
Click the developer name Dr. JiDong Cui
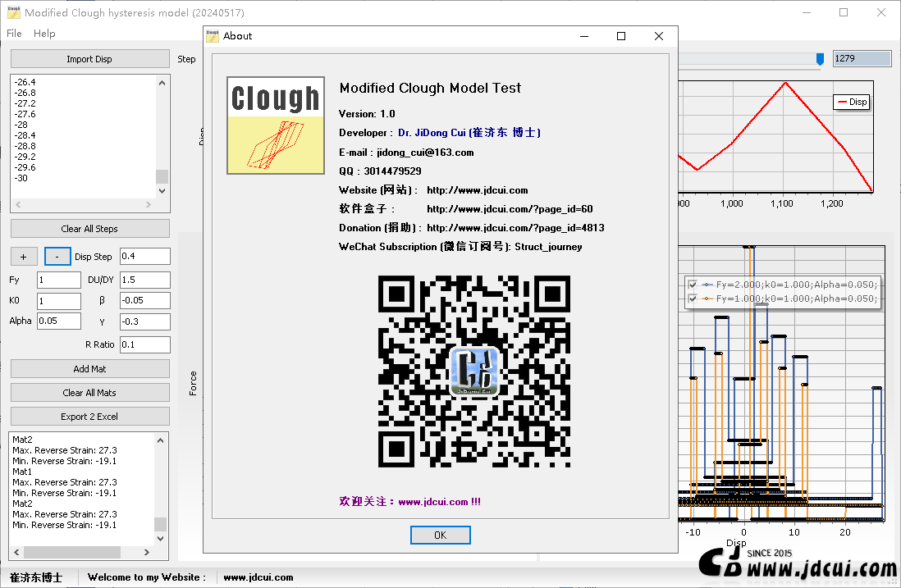pyautogui.click(x=469, y=133)
